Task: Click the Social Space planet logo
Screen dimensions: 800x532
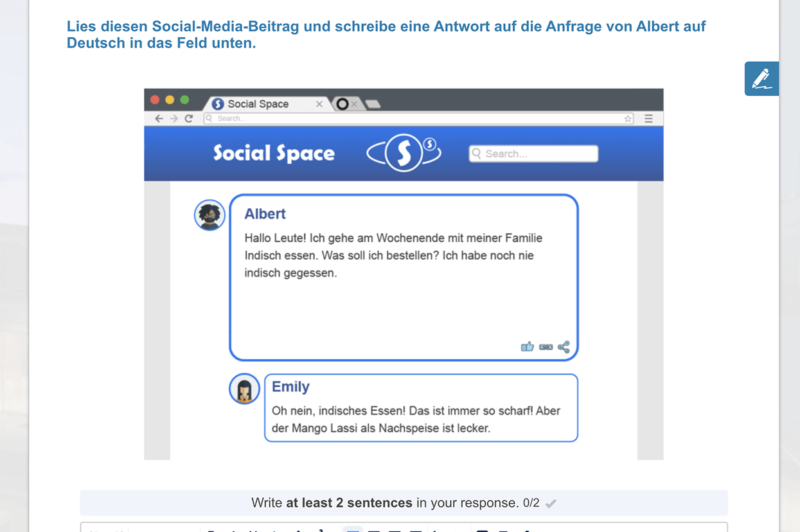Action: [x=404, y=153]
